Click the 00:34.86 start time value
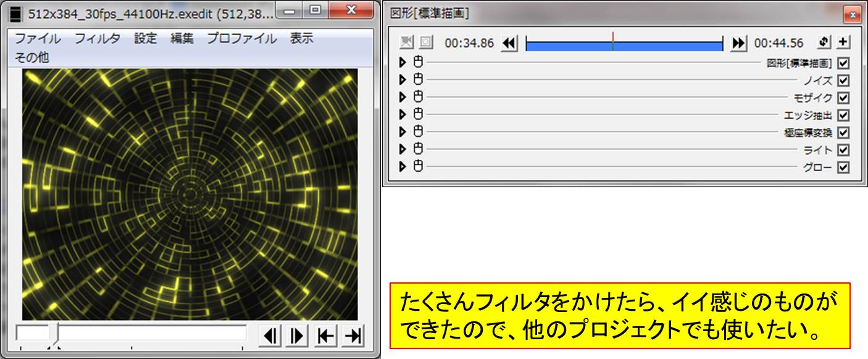Viewport: 868px width, 359px height. pyautogui.click(x=469, y=43)
